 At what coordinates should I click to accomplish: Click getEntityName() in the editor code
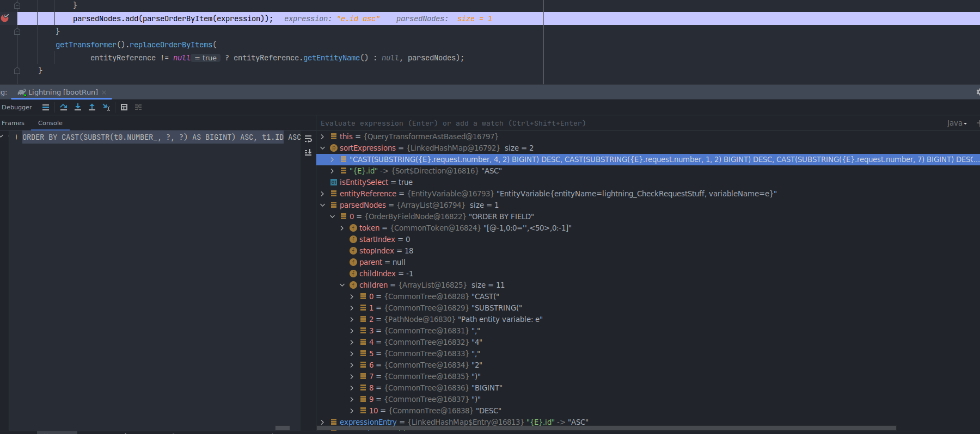(336, 58)
